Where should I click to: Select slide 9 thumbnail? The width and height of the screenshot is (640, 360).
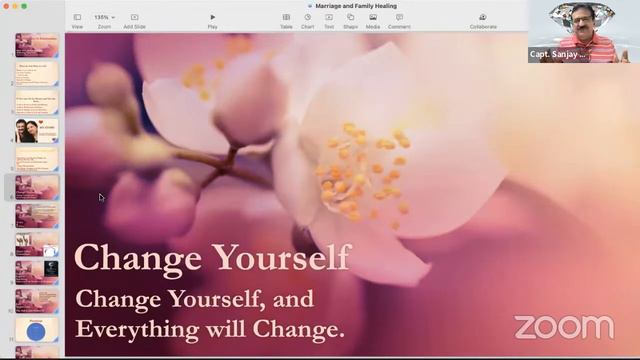37,273
